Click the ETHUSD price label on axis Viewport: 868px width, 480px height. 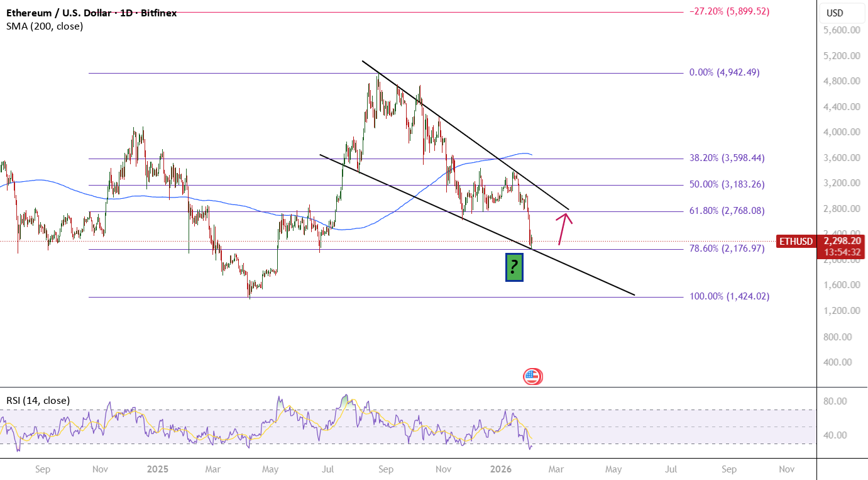796,241
